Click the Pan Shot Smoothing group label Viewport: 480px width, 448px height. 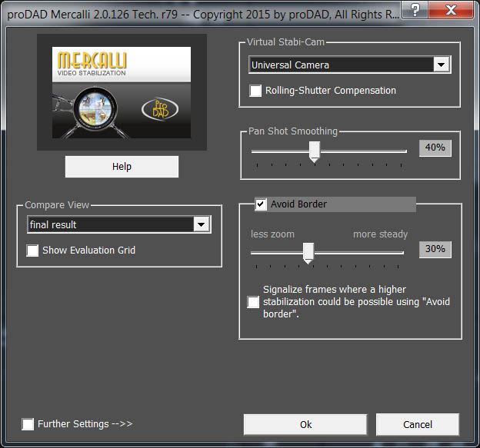(x=293, y=131)
